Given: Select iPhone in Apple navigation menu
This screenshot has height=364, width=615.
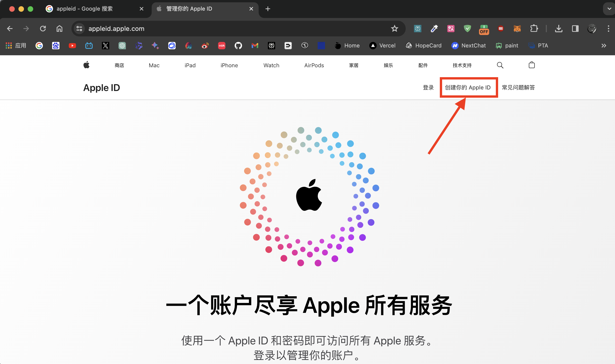Looking at the screenshot, I should click(229, 65).
